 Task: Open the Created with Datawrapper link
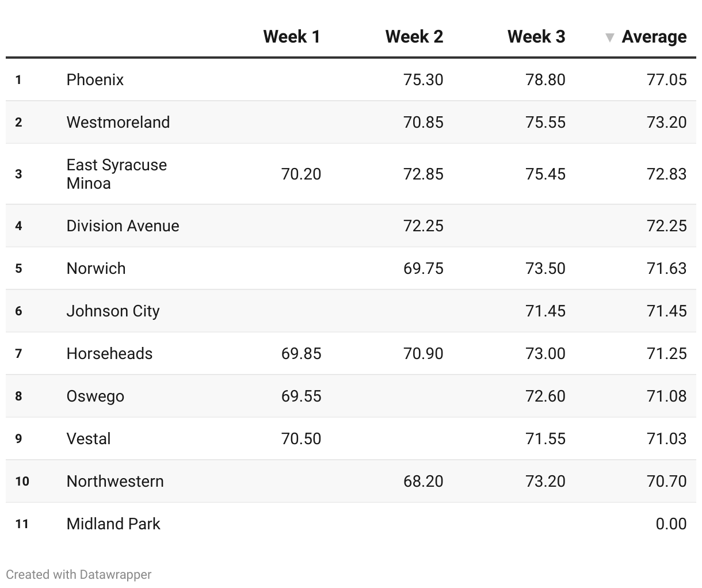pos(79,574)
